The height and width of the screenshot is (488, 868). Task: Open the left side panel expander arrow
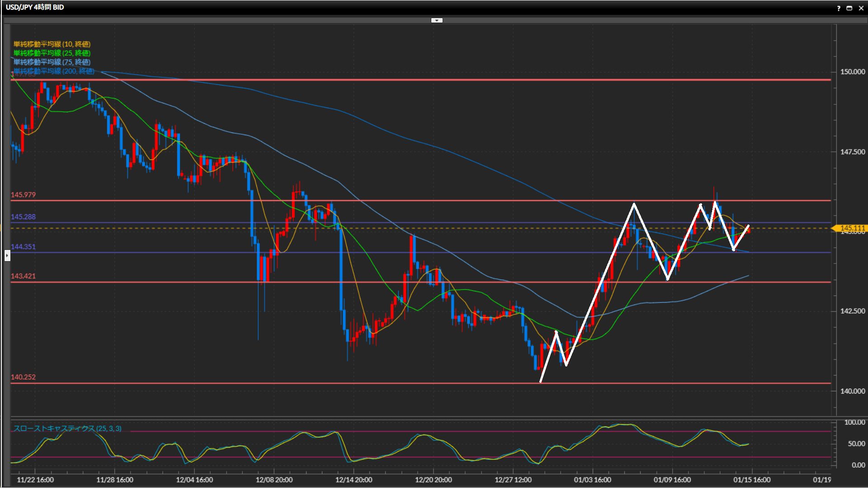[x=7, y=256]
